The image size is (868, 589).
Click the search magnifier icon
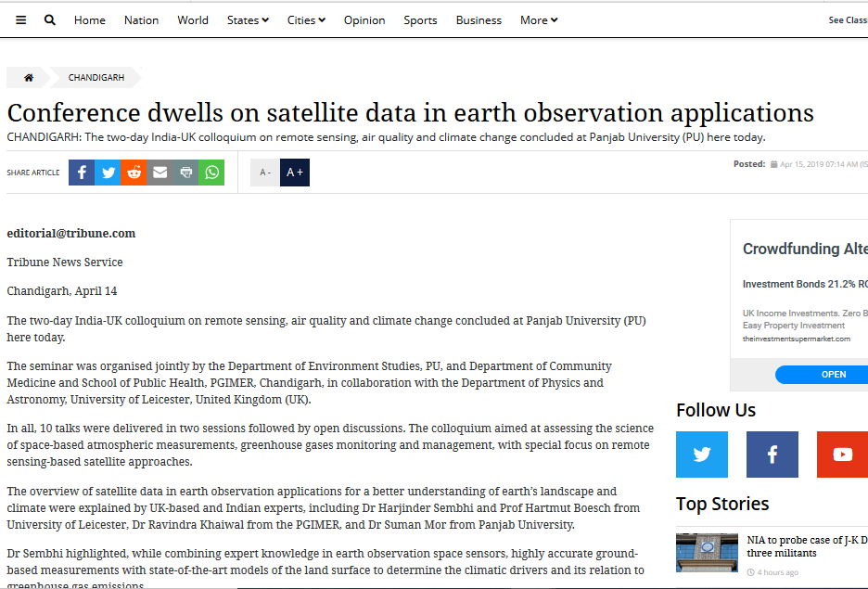(50, 20)
